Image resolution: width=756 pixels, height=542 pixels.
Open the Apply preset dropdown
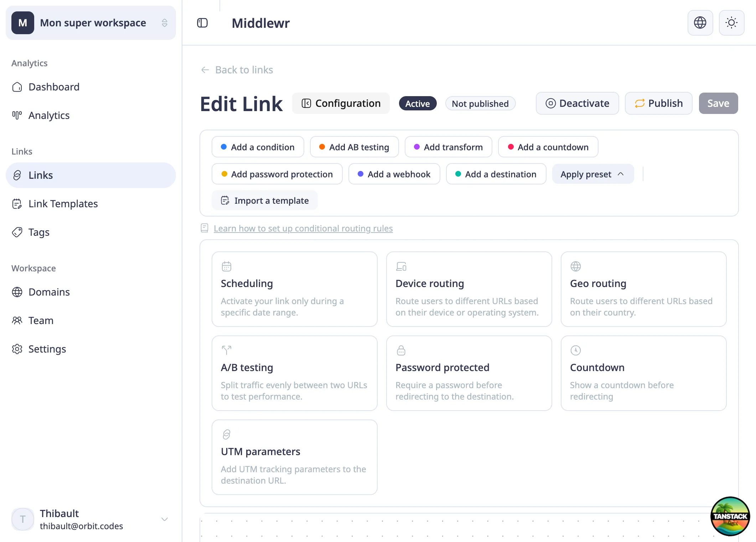[x=593, y=174]
